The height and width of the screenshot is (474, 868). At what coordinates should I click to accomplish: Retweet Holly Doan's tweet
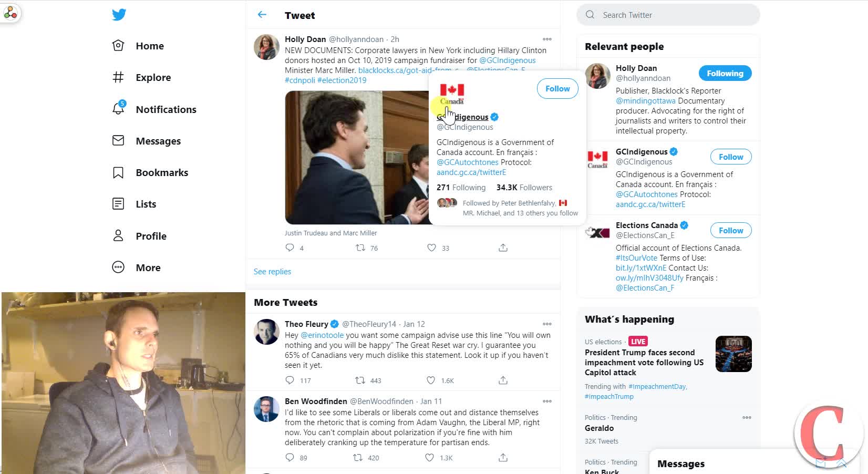360,248
